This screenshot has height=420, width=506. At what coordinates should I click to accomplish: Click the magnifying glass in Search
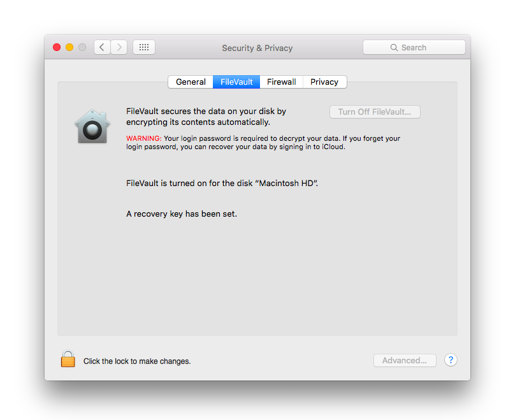[x=394, y=48]
